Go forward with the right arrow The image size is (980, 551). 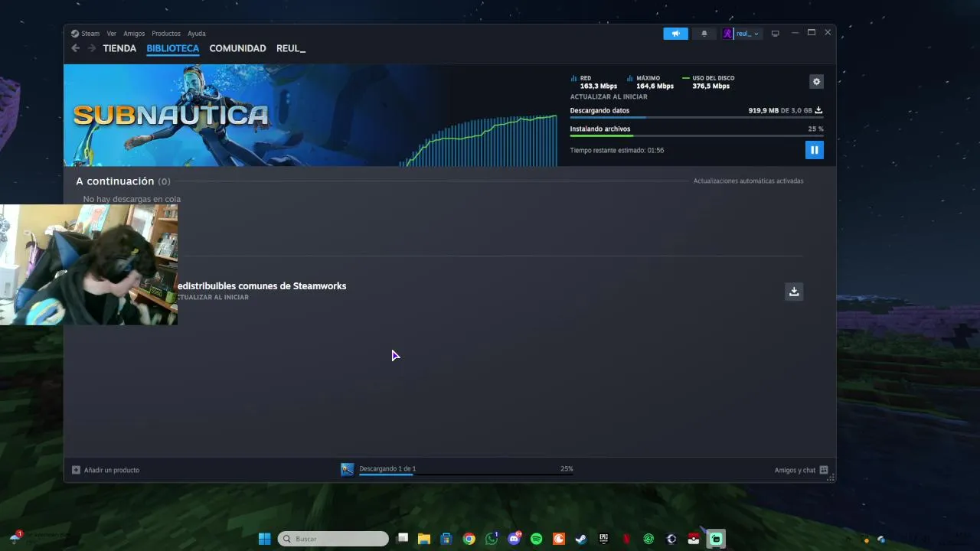click(92, 48)
